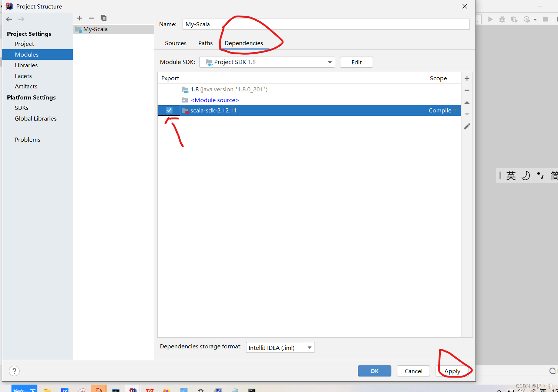Switch to the Paths tab
This screenshot has width=558, height=392.
[x=205, y=43]
